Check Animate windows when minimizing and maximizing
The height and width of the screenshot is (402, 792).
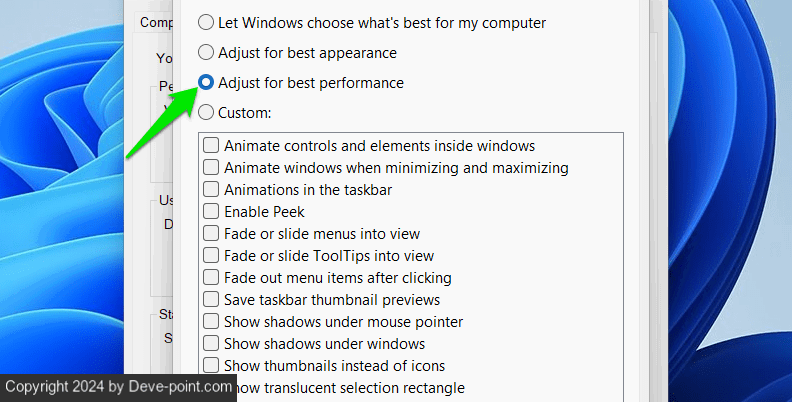pyautogui.click(x=212, y=168)
